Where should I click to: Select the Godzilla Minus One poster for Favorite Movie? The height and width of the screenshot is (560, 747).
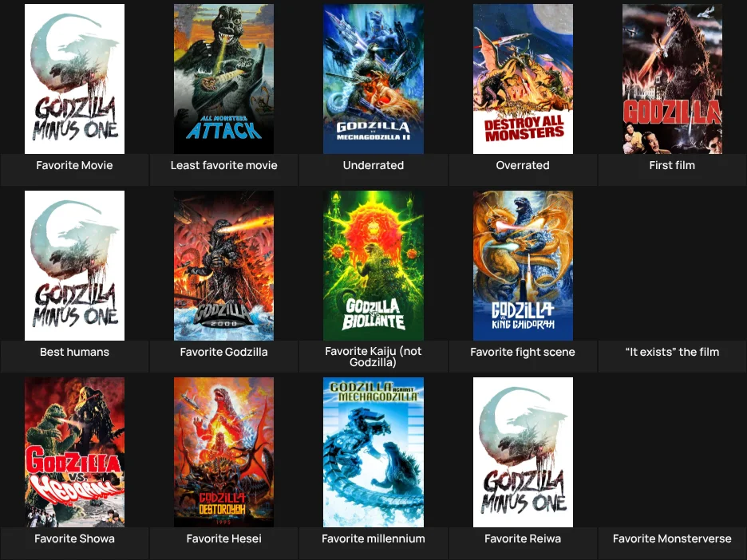point(74,79)
